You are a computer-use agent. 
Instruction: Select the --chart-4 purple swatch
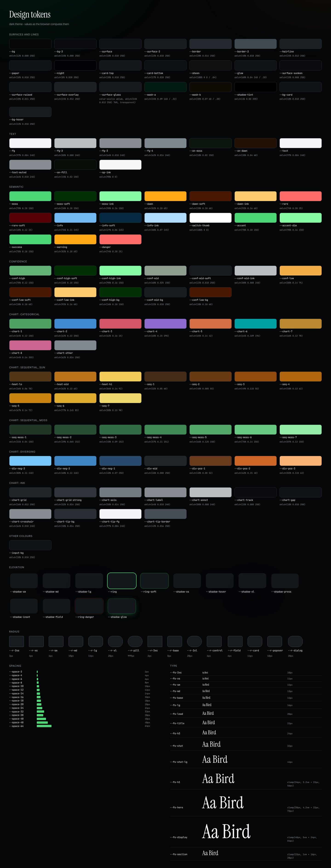click(x=165, y=324)
